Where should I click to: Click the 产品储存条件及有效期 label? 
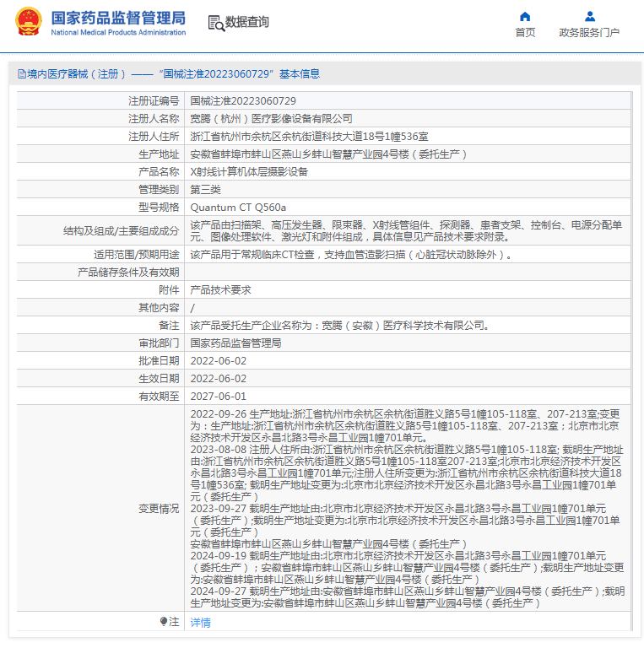click(128, 273)
